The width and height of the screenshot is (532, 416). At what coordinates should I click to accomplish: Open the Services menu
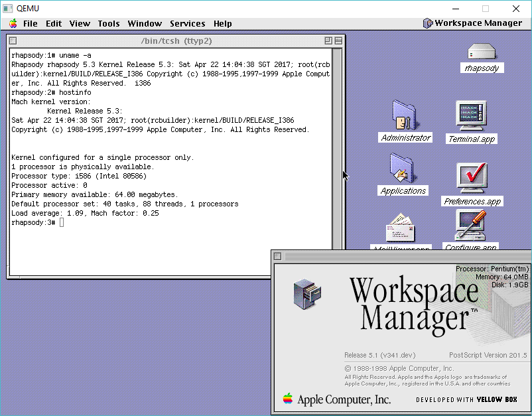click(x=187, y=23)
